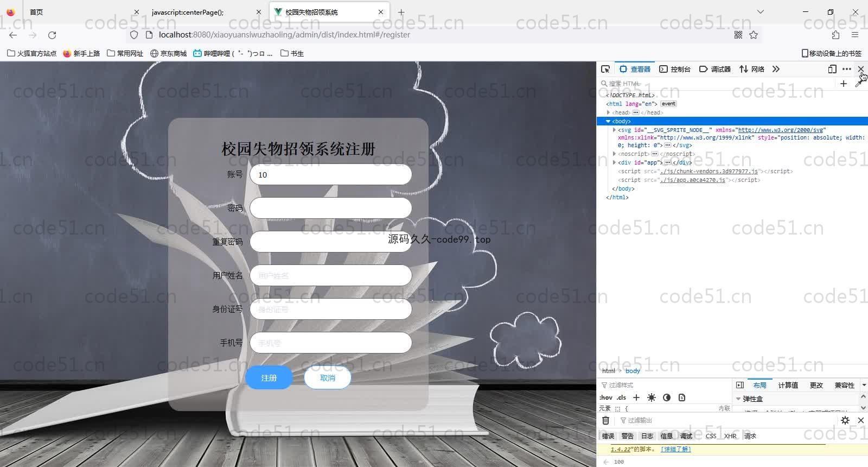Show more devtools tools chevron

tap(776, 69)
